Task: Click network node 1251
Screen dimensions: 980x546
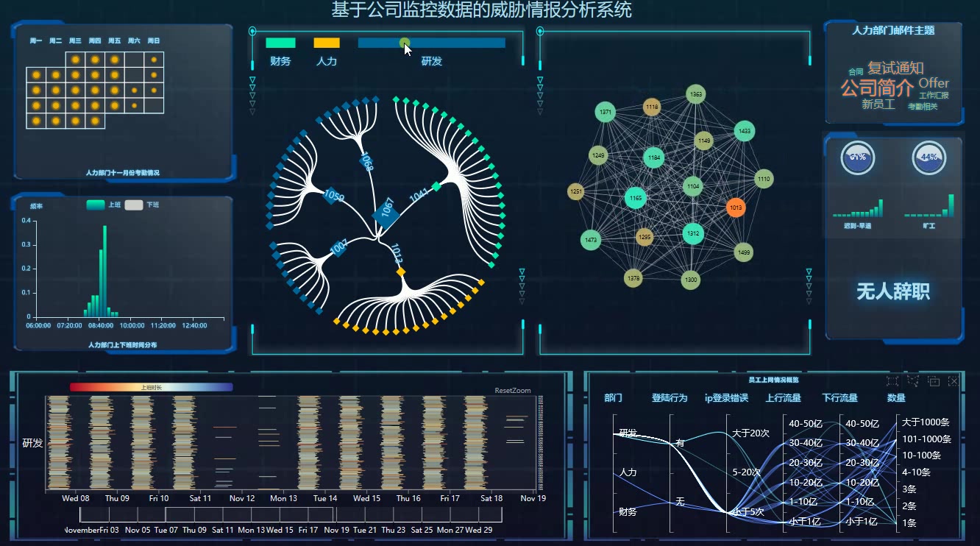Action: (x=576, y=191)
